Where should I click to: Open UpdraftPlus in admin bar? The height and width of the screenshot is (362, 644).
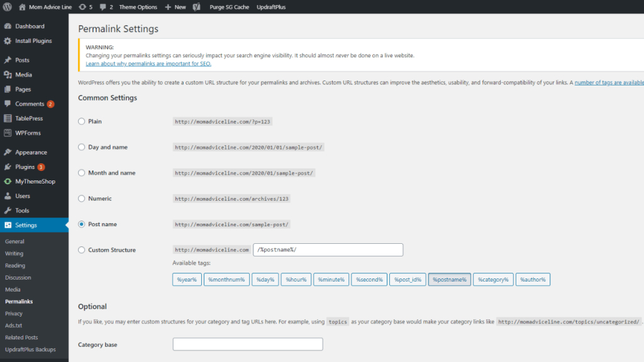pyautogui.click(x=271, y=7)
